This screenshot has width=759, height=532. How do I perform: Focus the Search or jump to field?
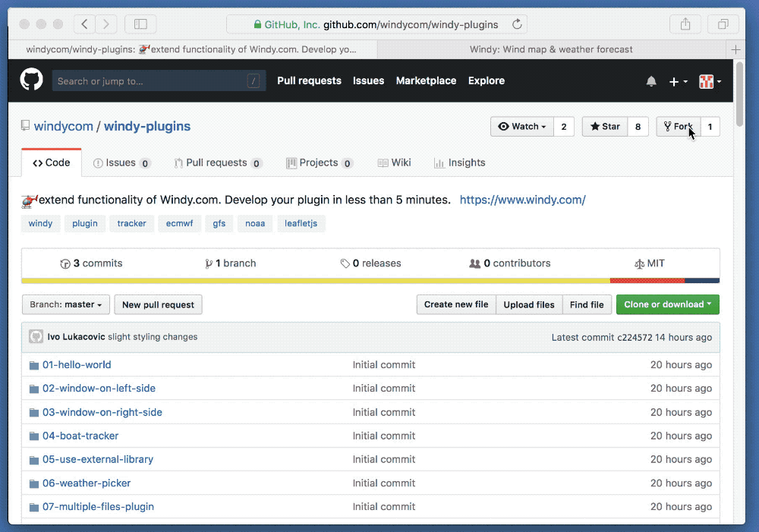coord(159,81)
